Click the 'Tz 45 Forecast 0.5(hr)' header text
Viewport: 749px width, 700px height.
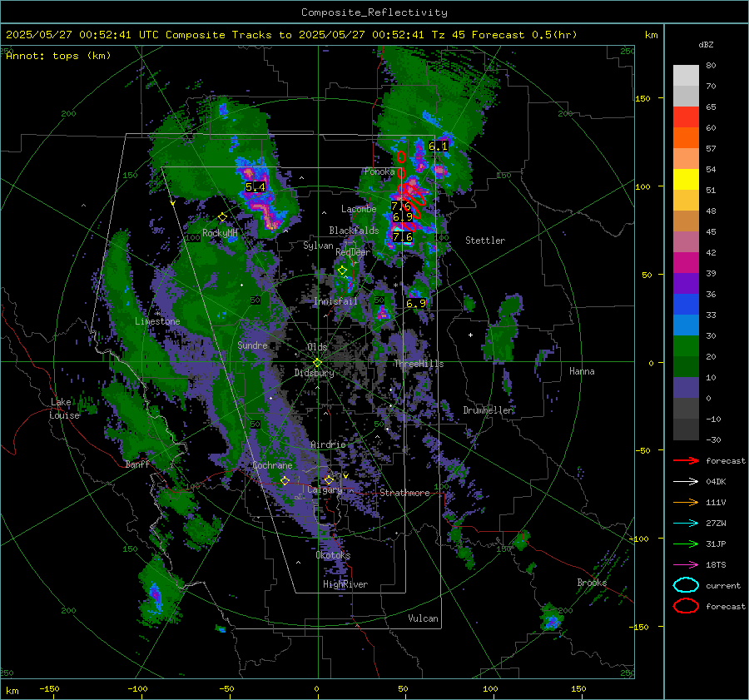click(x=504, y=35)
